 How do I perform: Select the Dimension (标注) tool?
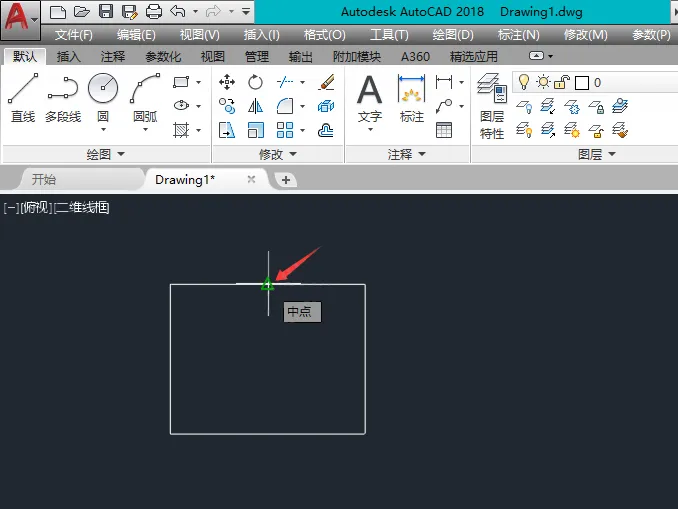(x=412, y=99)
